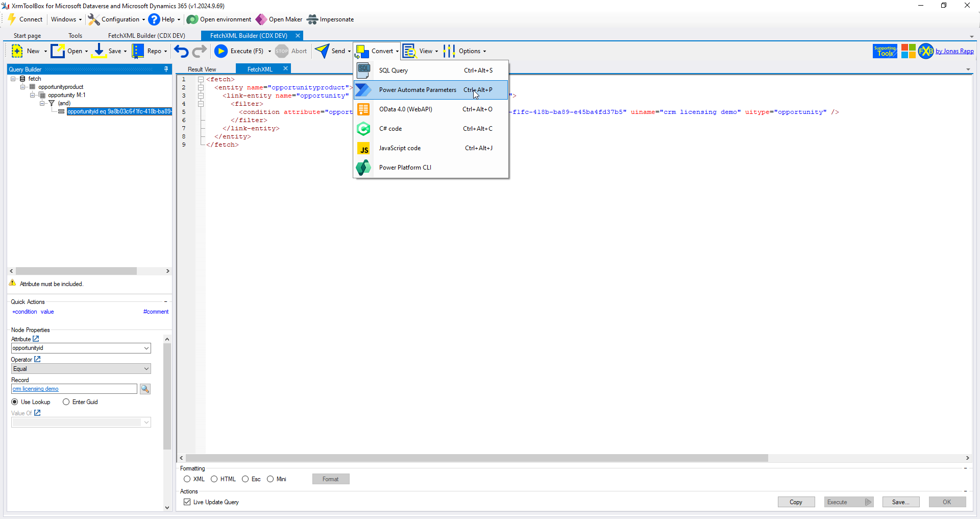Open Operator external link icon
Screen dimensions: 980x519
[x=37, y=359]
